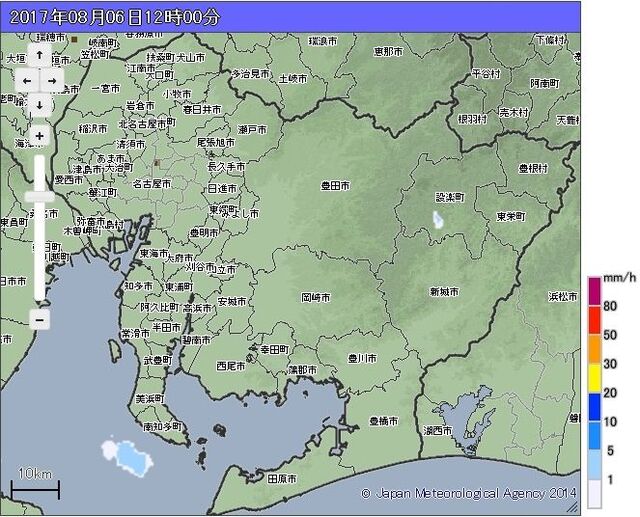The image size is (640, 517).
Task: Click the 80 mm/h purple legend swatch
Action: coord(594,292)
